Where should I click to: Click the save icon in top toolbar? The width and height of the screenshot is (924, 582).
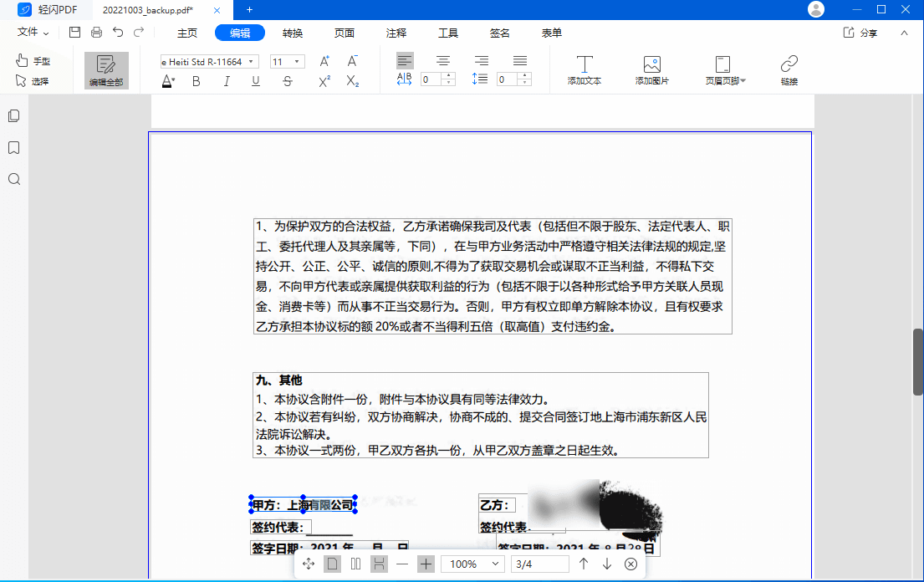[x=74, y=33]
